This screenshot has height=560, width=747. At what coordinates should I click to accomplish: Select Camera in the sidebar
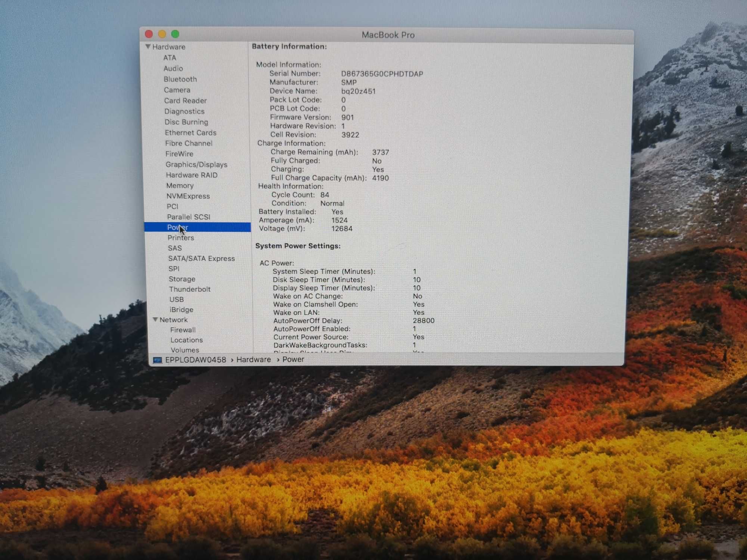(177, 90)
